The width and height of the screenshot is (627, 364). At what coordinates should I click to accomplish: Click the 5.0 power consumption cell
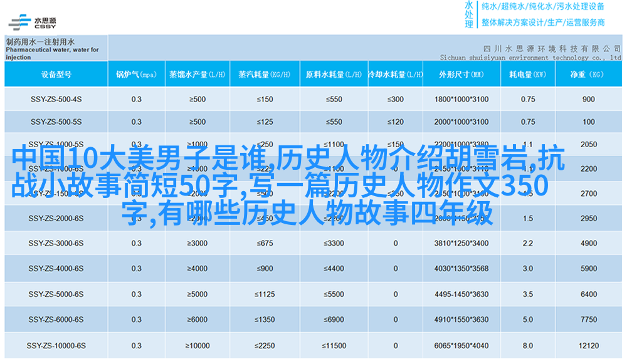[x=528, y=320]
